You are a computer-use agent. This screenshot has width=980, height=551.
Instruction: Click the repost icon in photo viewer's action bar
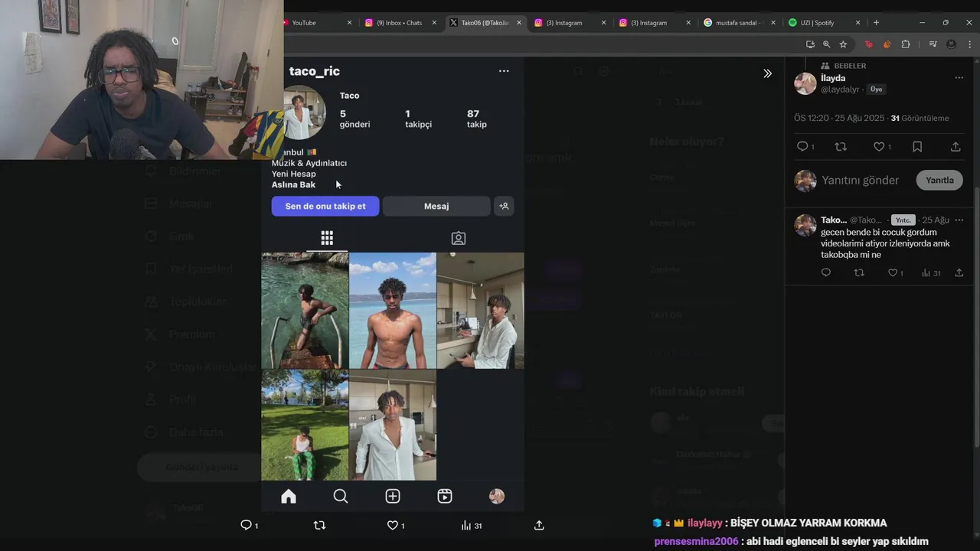tap(320, 525)
